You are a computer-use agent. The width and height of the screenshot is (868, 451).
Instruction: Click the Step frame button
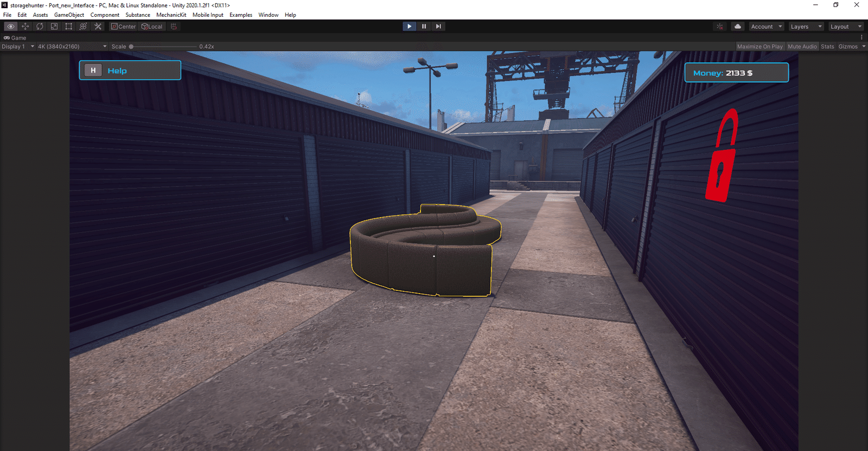(x=438, y=26)
